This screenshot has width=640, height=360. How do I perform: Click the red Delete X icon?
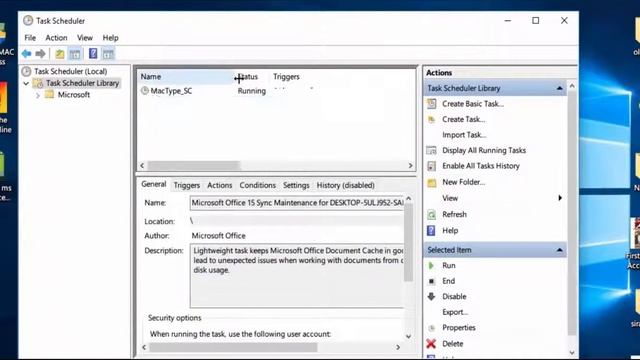pyautogui.click(x=431, y=344)
